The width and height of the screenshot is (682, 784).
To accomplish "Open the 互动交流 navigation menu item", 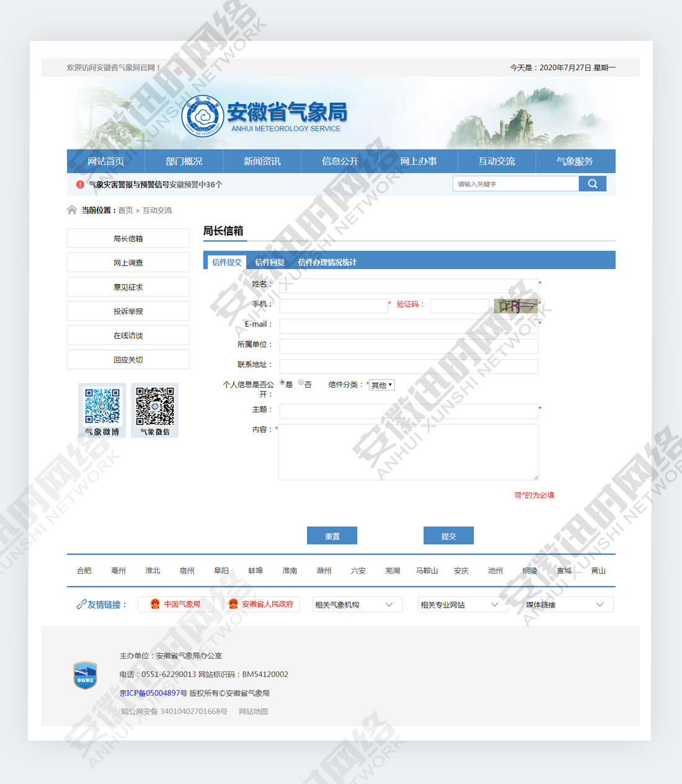I will click(497, 161).
